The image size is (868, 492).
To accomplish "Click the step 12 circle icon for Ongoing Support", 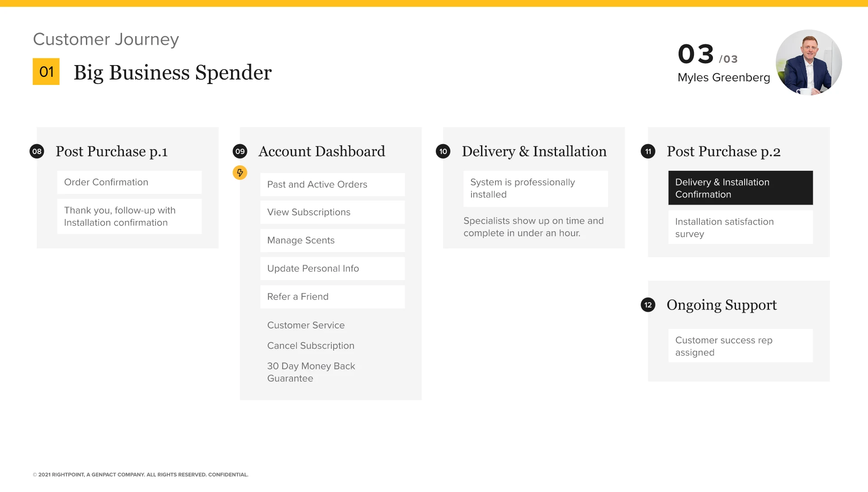I will click(x=647, y=305).
